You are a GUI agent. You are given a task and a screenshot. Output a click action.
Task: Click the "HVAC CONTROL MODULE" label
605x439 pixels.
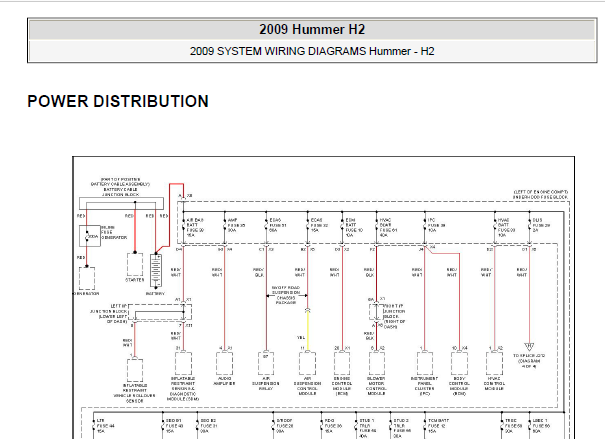(x=494, y=383)
